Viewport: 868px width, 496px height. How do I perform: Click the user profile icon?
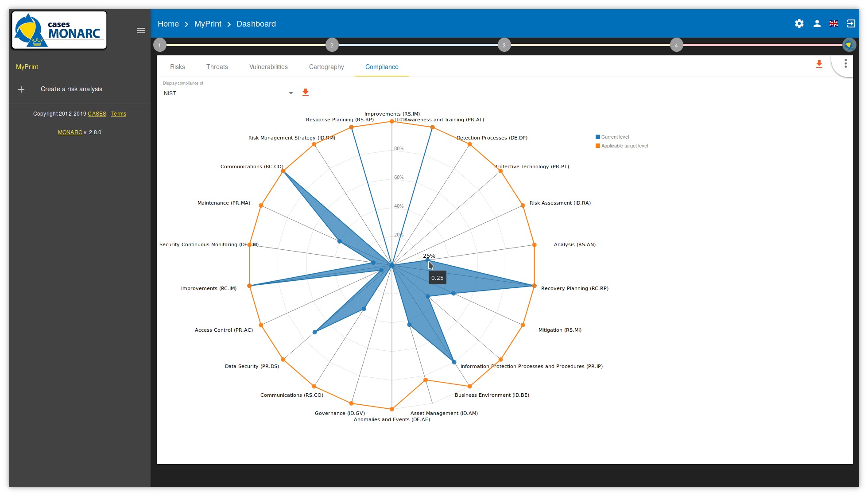click(816, 23)
